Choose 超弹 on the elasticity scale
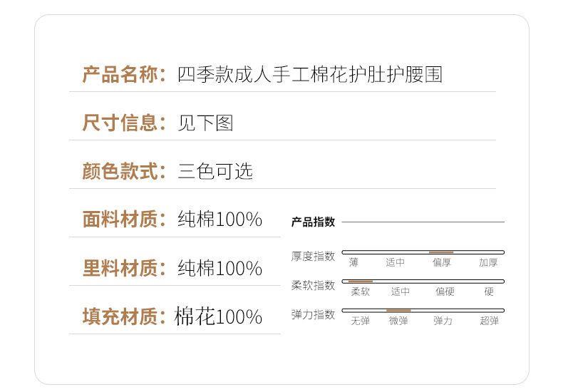 click(x=489, y=321)
